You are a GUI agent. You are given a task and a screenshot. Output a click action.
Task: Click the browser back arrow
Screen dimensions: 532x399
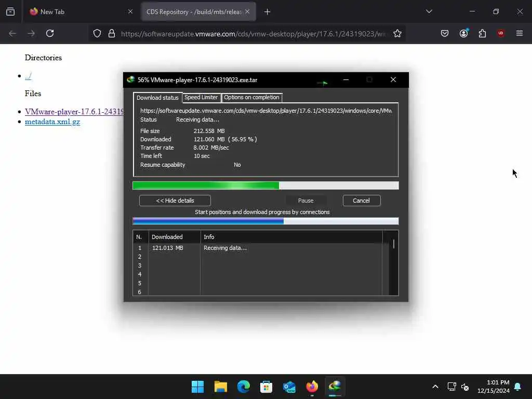(12, 33)
